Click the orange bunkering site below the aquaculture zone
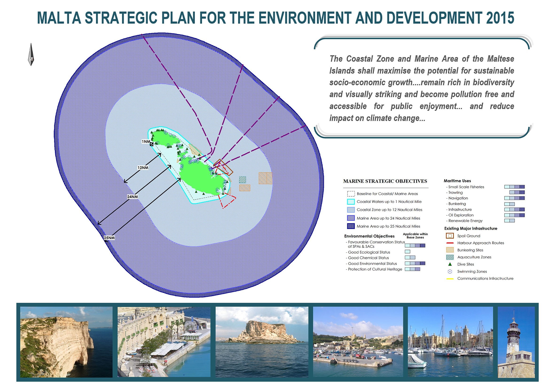 click(245, 188)
